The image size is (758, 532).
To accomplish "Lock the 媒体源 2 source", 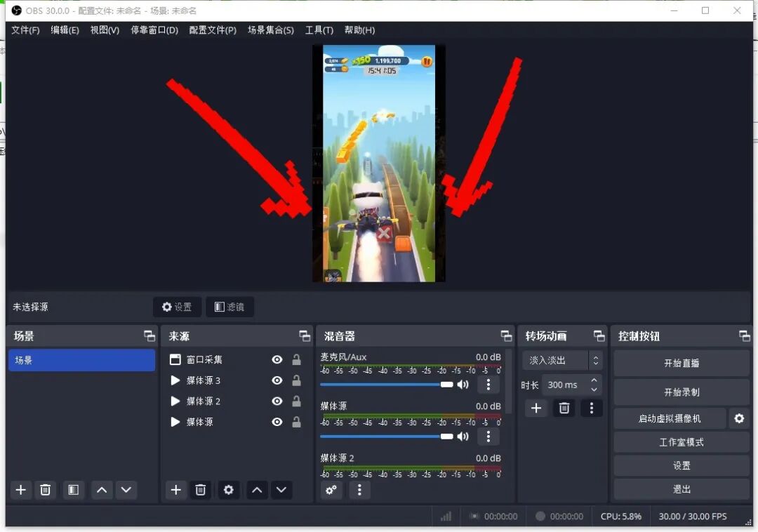I will pos(296,401).
